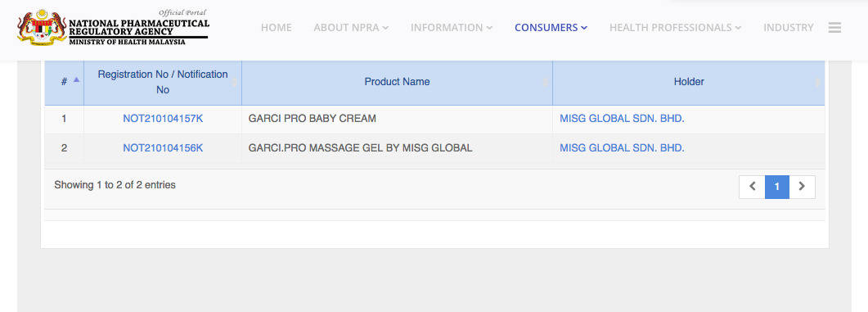Sort table by Product Name

point(397,81)
